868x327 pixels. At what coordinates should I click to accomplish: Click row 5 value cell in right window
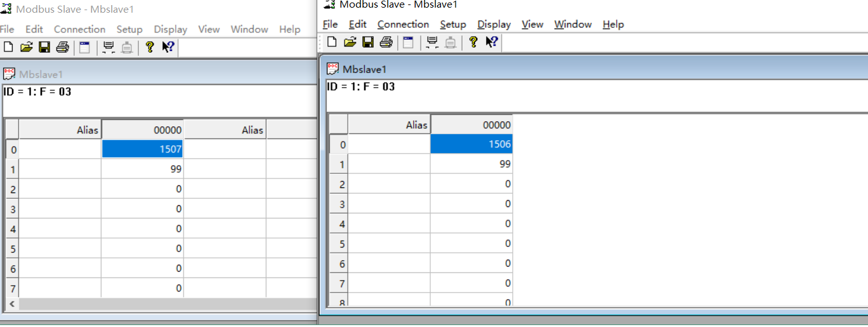[471, 243]
